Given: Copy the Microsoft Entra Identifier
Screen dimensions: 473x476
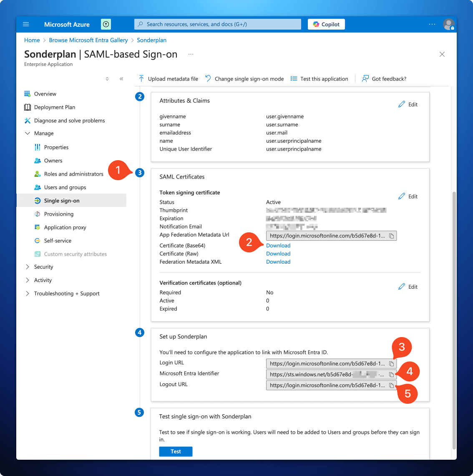Looking at the screenshot, I should tap(391, 374).
